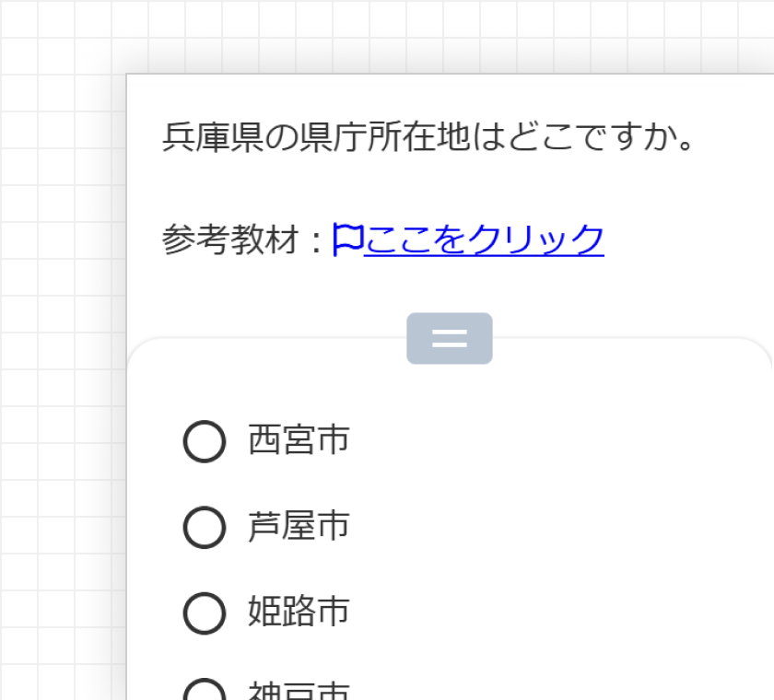
Task: Click the 神戸市 answer label text
Action: click(299, 693)
